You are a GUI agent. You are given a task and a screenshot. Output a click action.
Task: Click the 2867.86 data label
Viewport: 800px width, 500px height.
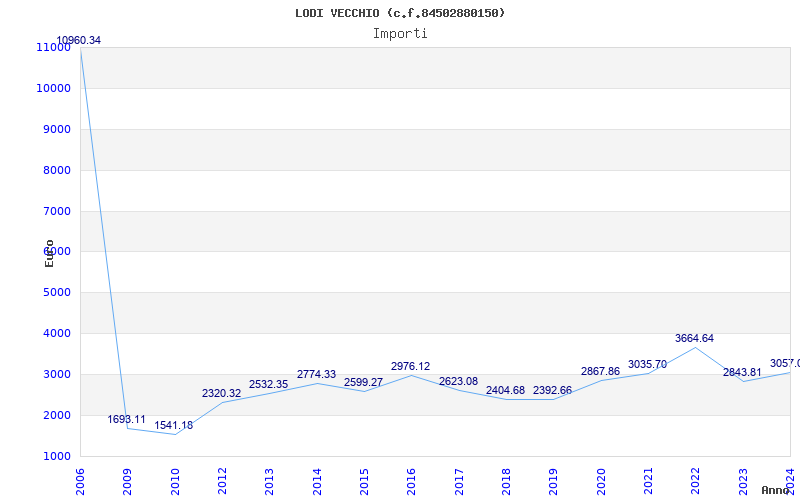pos(601,371)
